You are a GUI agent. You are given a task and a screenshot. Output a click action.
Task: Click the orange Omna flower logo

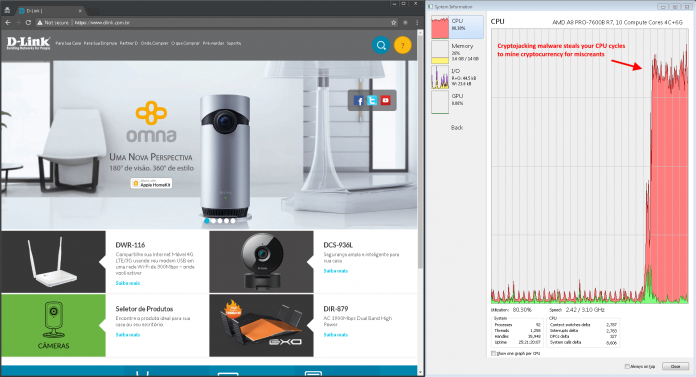click(x=151, y=112)
